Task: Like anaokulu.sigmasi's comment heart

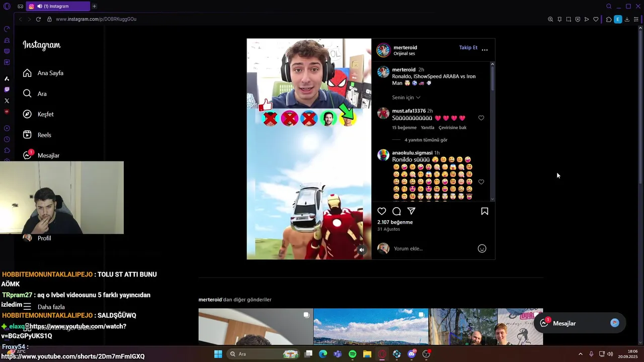Action: click(x=481, y=182)
